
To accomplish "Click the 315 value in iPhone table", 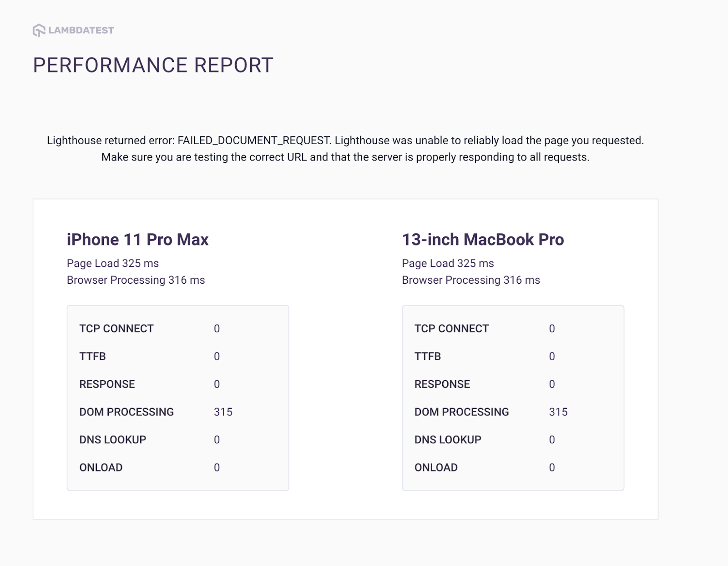I will click(223, 412).
